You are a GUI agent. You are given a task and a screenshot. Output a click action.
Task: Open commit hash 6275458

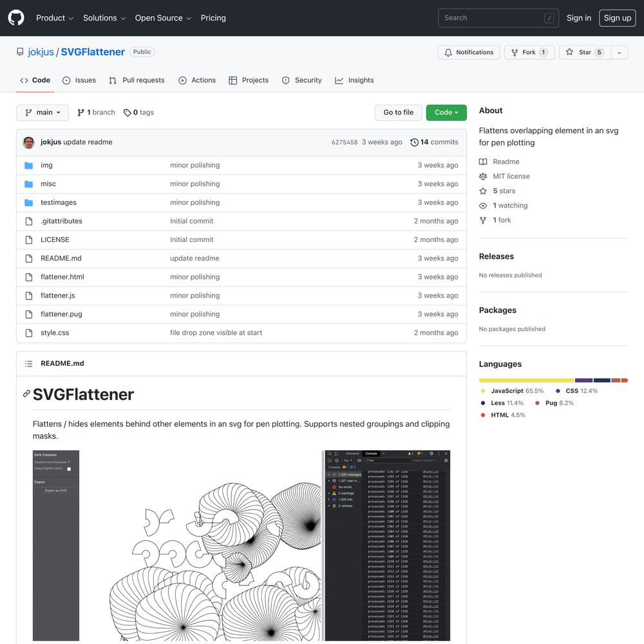pyautogui.click(x=345, y=142)
